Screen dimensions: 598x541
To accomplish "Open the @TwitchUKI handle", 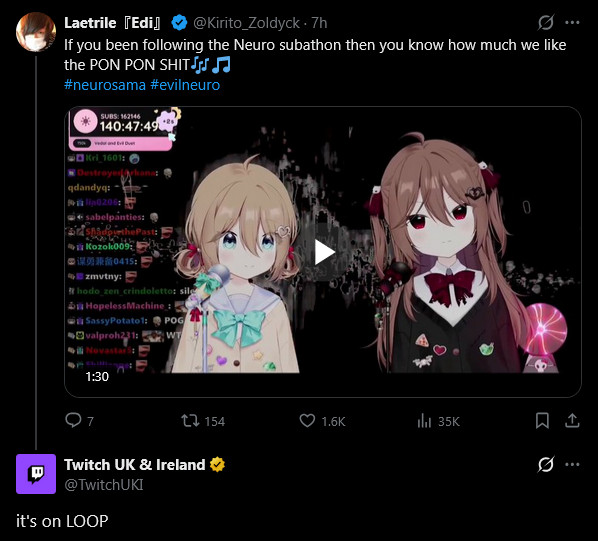I will tap(104, 485).
